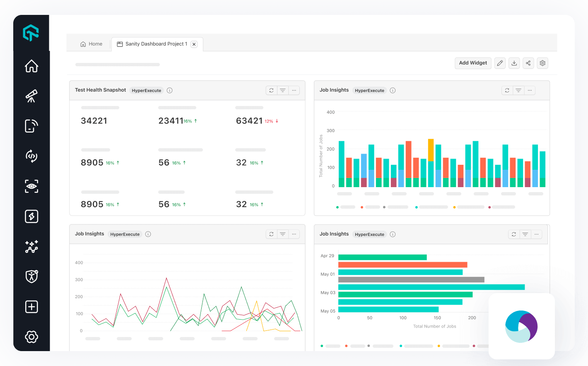588x366 pixels.
Task: Select the Home icon in the left sidebar
Action: (31, 66)
